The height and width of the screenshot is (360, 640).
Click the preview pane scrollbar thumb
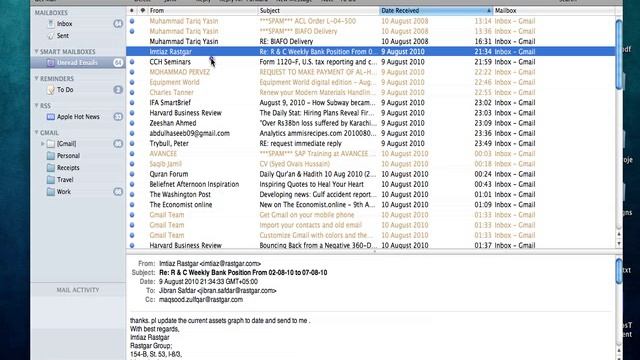[619, 271]
